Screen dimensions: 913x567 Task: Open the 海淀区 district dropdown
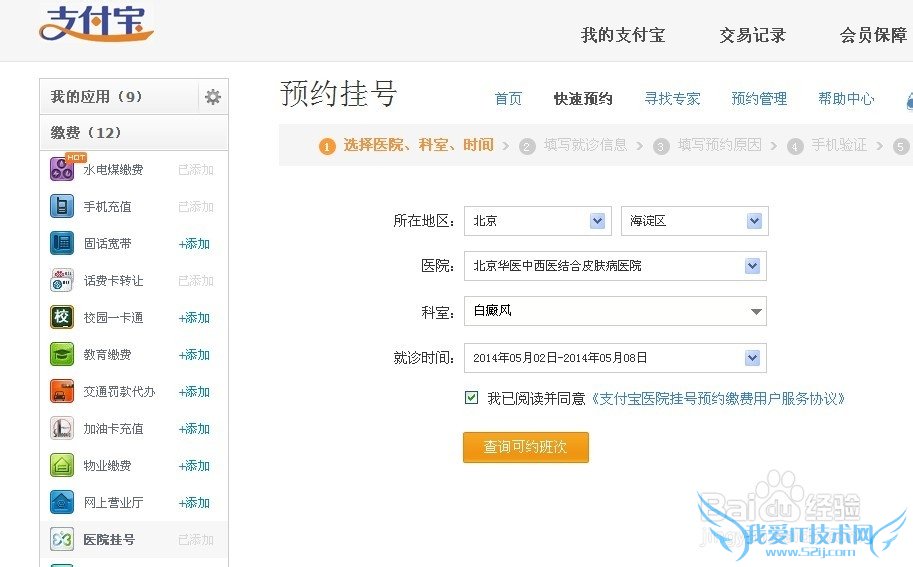tap(695, 221)
